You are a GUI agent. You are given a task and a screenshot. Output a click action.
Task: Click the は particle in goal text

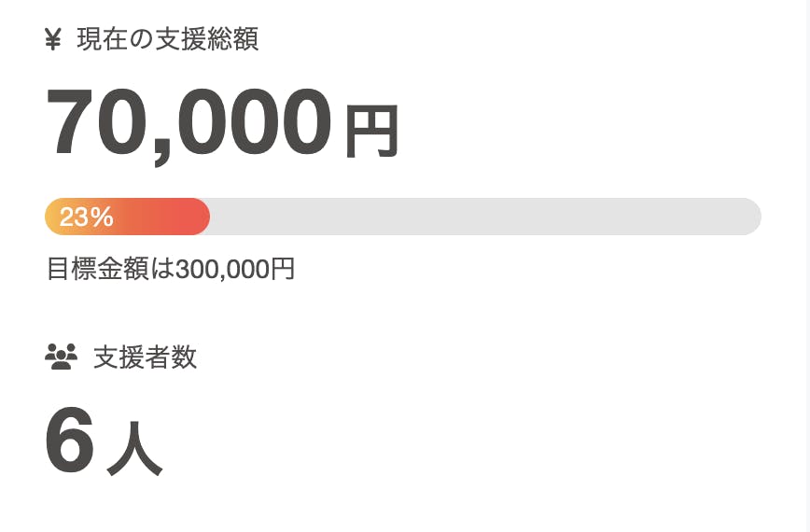(164, 270)
